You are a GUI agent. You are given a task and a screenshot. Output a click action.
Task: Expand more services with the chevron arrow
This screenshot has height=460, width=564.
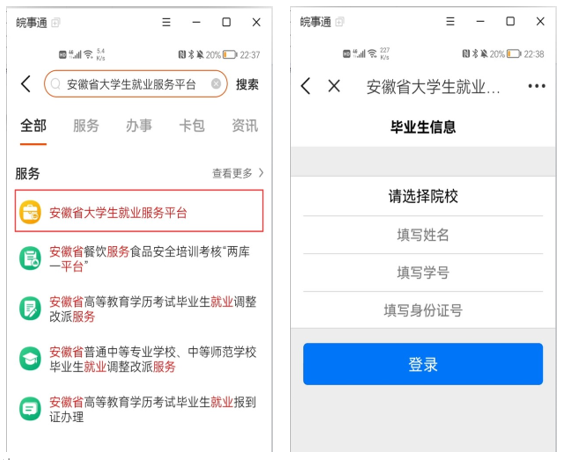click(x=261, y=173)
